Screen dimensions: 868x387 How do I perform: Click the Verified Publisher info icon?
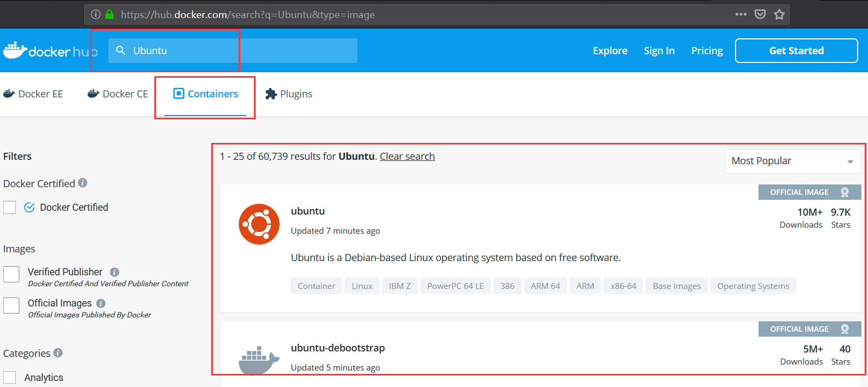[x=114, y=272]
